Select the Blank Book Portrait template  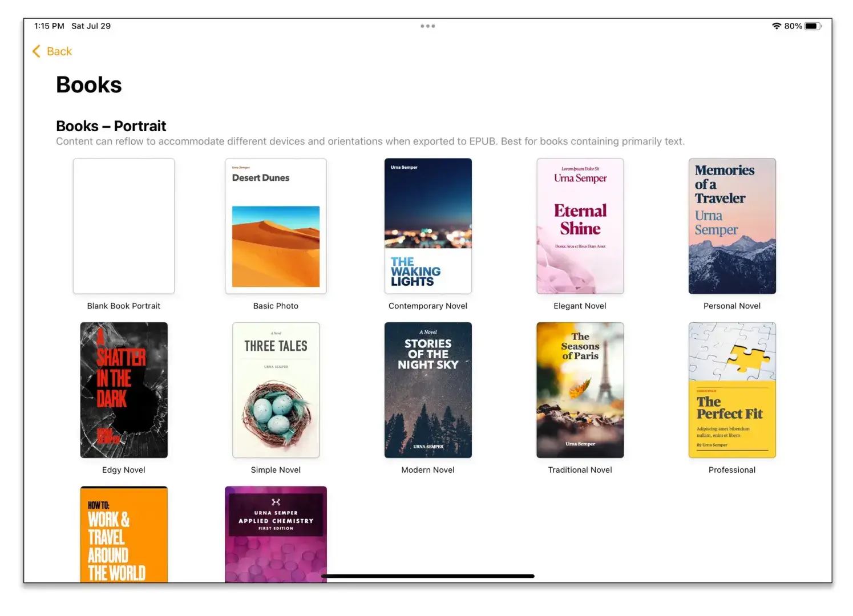[x=124, y=226]
